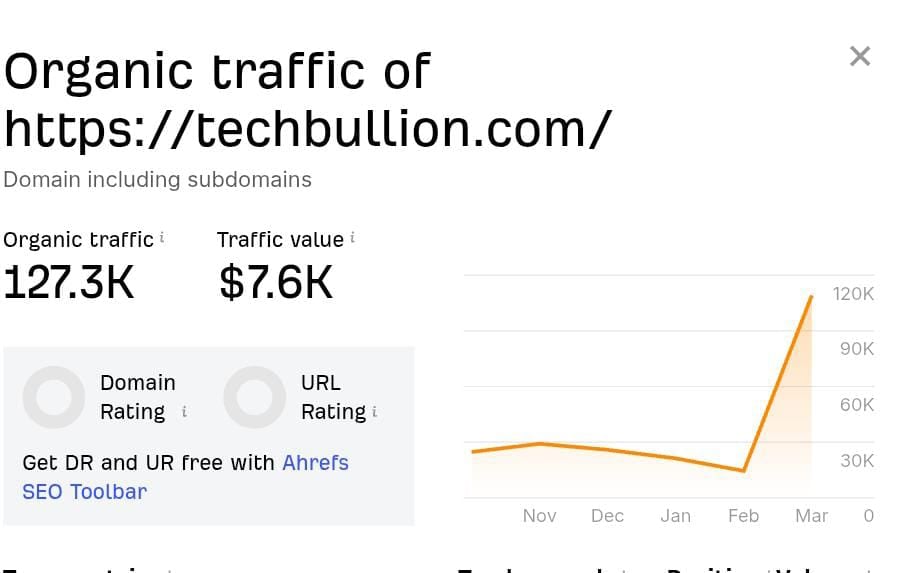Click the Domain Rating info icon

(184, 411)
